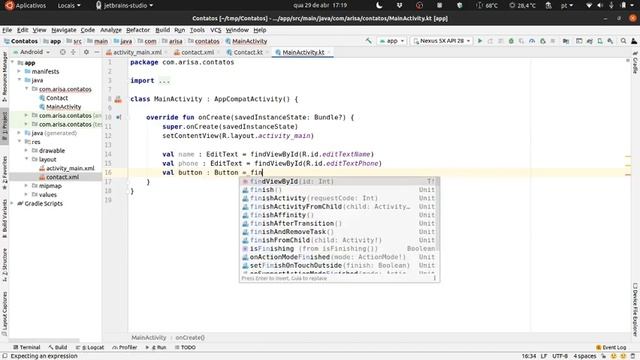Collapse the layout folder

coord(26,159)
